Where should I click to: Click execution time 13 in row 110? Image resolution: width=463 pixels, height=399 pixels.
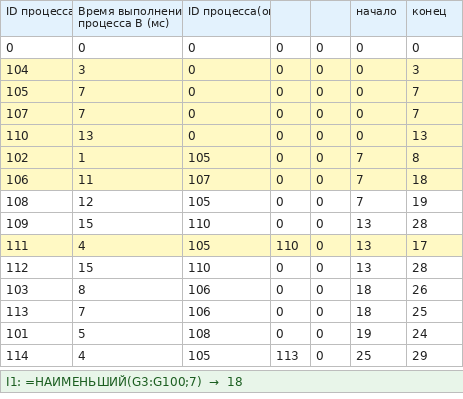pos(127,136)
